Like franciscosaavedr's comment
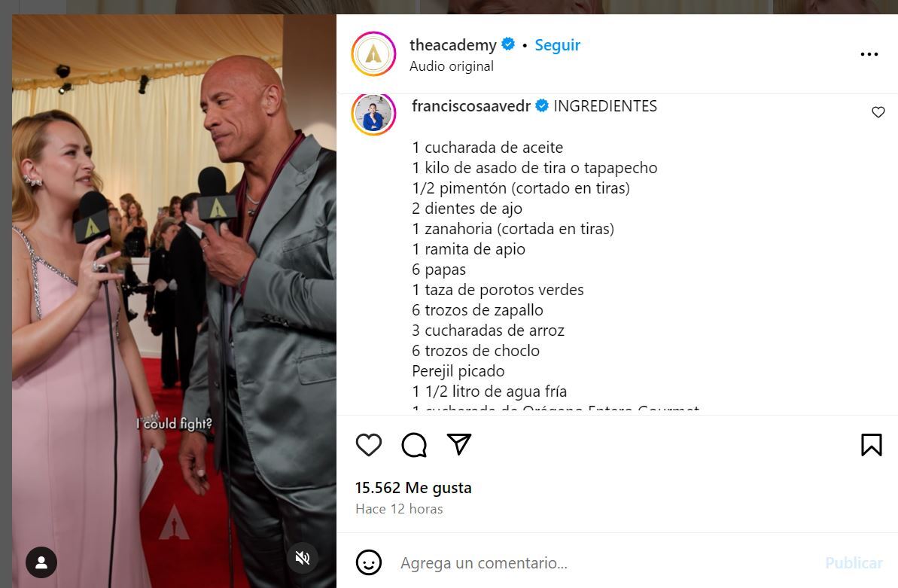Screen dimensions: 898x588 878,111
